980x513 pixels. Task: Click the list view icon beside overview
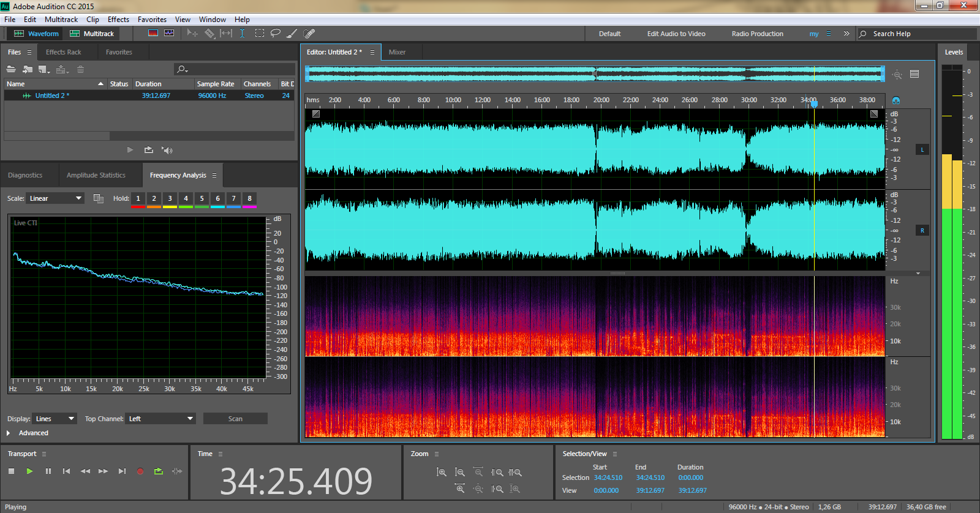click(x=914, y=74)
